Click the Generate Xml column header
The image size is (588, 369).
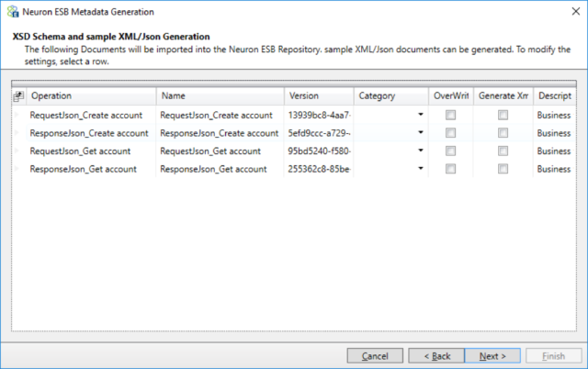click(503, 95)
